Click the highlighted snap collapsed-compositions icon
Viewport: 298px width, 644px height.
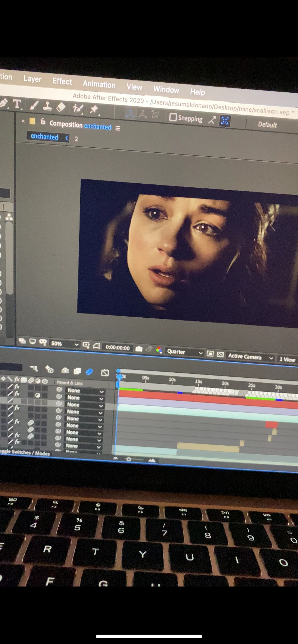(x=225, y=121)
